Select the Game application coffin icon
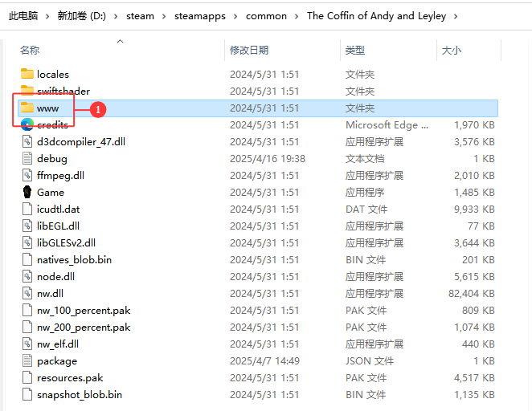This screenshot has height=411, width=532. click(x=27, y=192)
